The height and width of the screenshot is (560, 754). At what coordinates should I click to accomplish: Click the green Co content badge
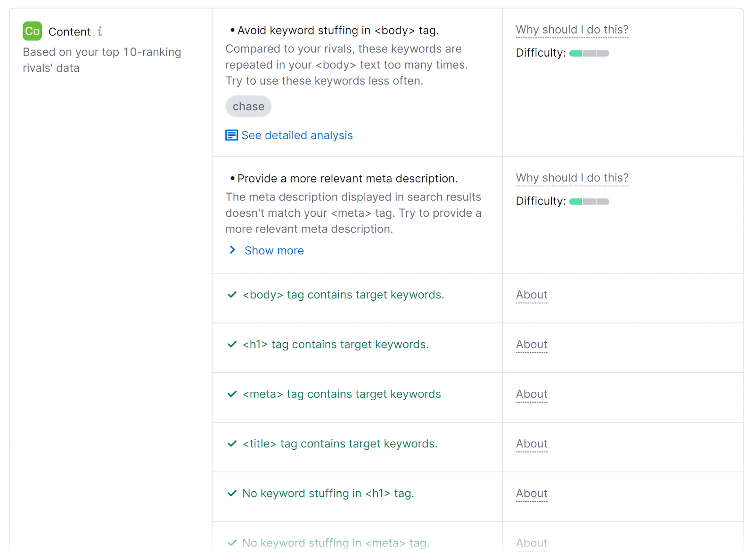coord(32,31)
